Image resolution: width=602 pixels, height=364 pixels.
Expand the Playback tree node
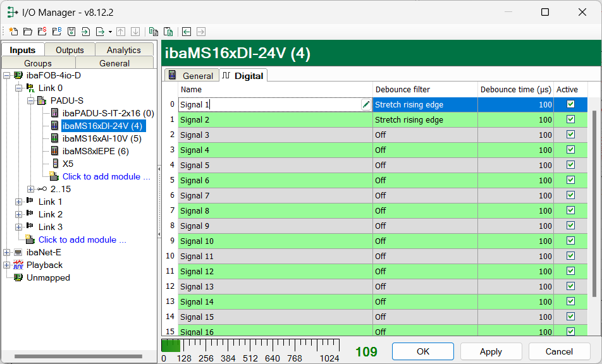coord(7,265)
